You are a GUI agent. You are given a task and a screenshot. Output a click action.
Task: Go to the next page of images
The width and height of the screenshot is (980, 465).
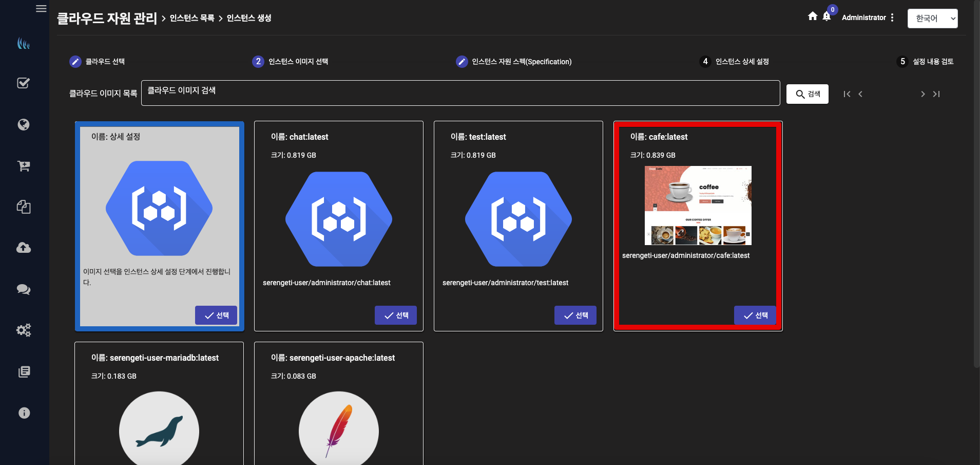click(x=923, y=94)
